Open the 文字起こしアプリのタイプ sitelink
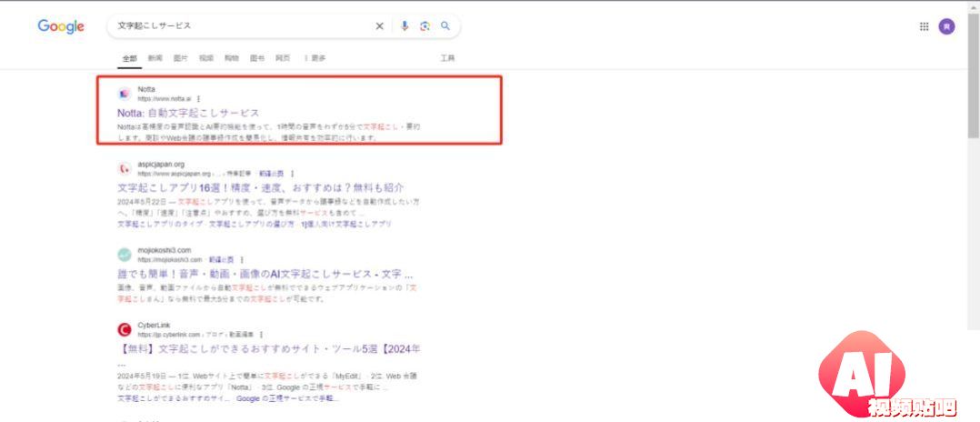The height and width of the screenshot is (422, 980). (160, 224)
